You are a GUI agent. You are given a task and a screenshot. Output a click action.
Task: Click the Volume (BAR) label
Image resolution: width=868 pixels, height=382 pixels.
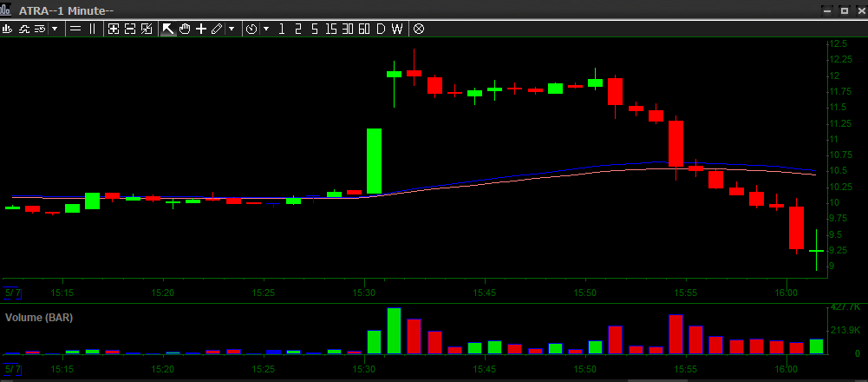(39, 318)
